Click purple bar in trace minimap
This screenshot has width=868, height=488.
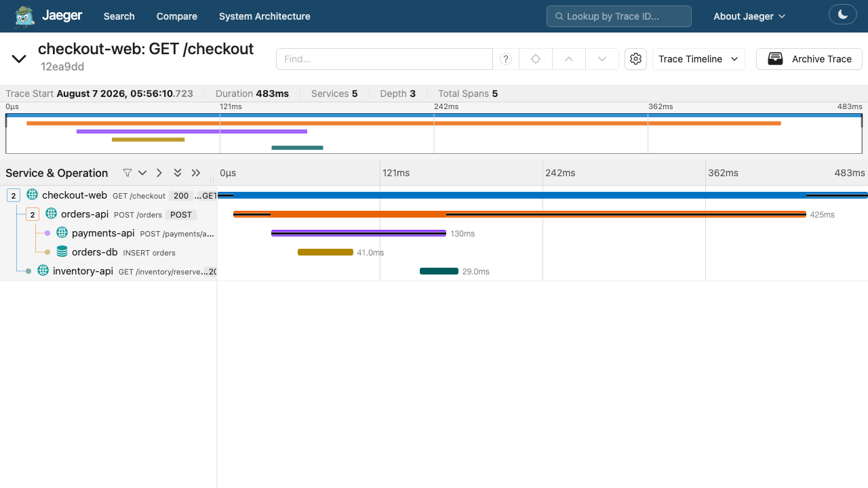[x=192, y=131]
